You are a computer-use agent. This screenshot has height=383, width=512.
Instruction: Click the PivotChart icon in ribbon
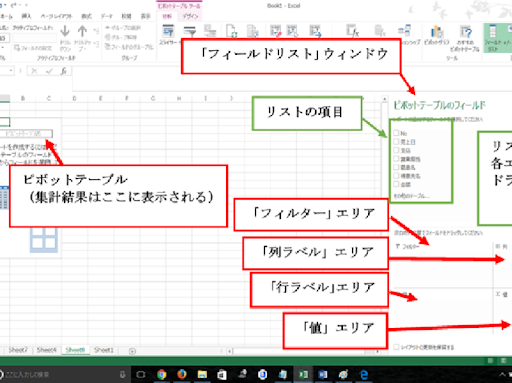(437, 32)
